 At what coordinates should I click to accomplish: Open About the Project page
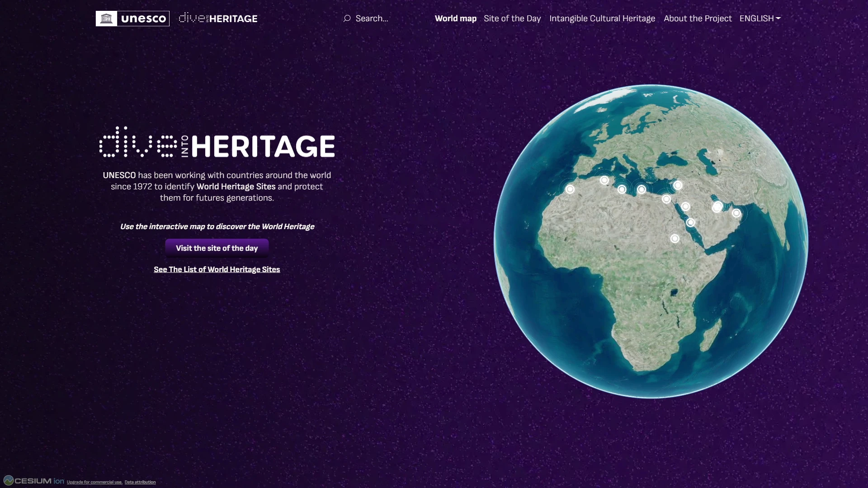pos(697,19)
